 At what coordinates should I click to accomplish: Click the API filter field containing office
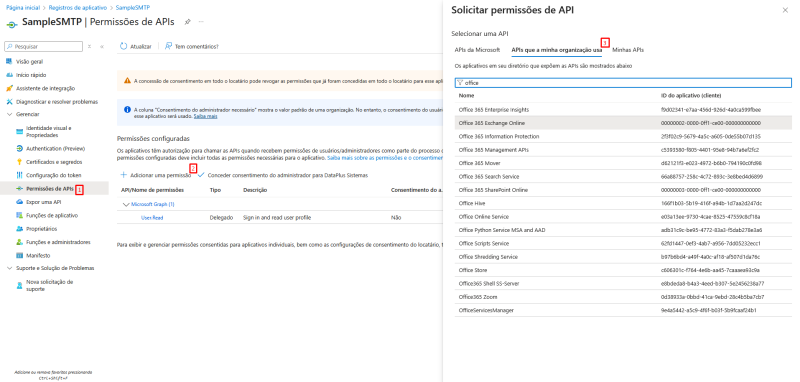[x=623, y=83]
